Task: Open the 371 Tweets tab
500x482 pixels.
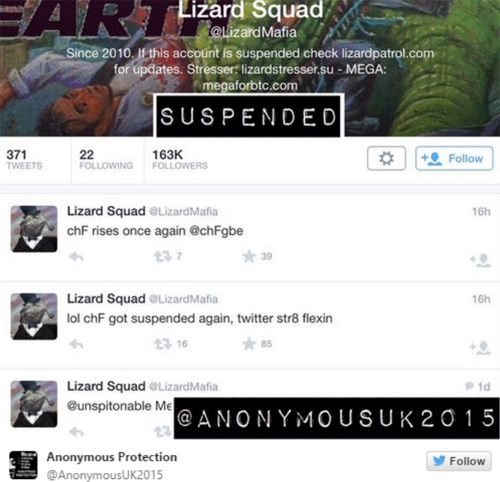Action: click(x=24, y=160)
